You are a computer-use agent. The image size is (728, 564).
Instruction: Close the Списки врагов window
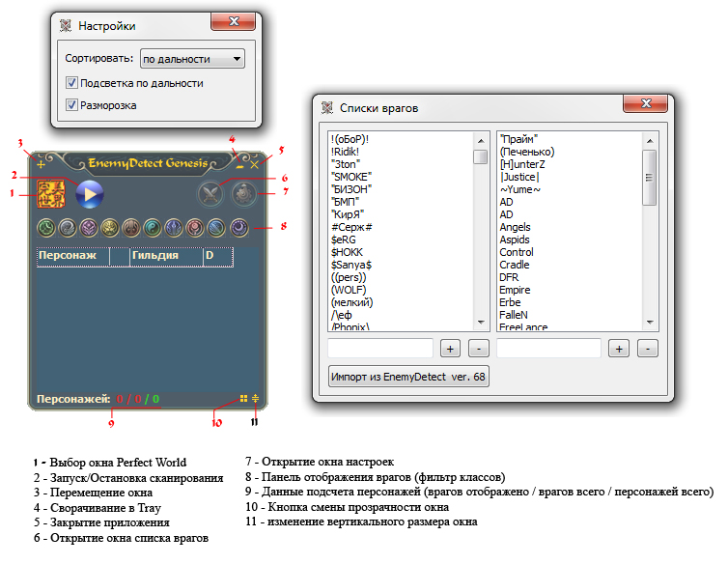pos(645,103)
